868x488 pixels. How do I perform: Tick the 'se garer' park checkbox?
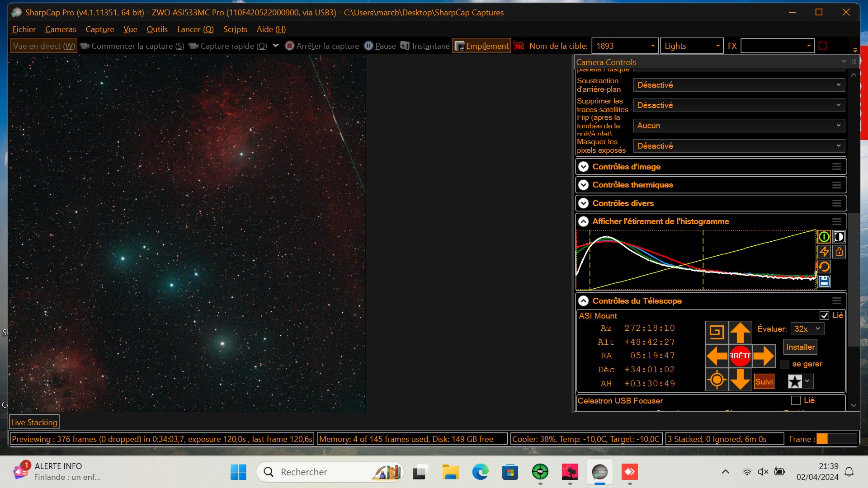pos(785,365)
